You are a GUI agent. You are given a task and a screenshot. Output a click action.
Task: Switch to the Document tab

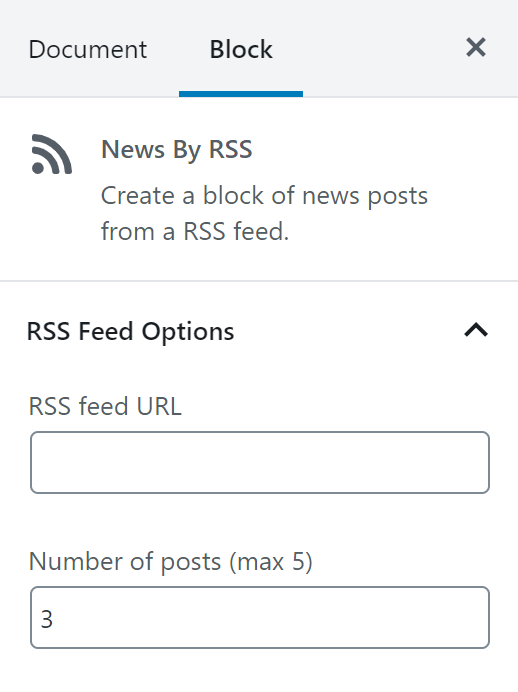coord(87,49)
